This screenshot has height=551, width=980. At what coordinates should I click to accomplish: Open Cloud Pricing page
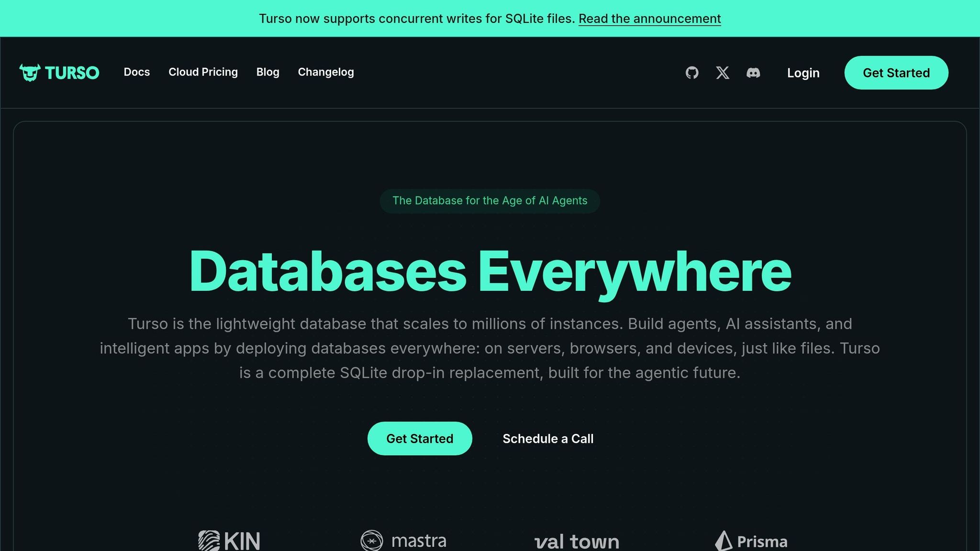203,72
